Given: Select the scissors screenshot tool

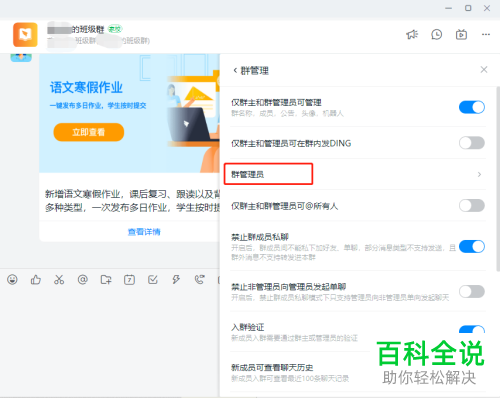Looking at the screenshot, I should click(59, 279).
